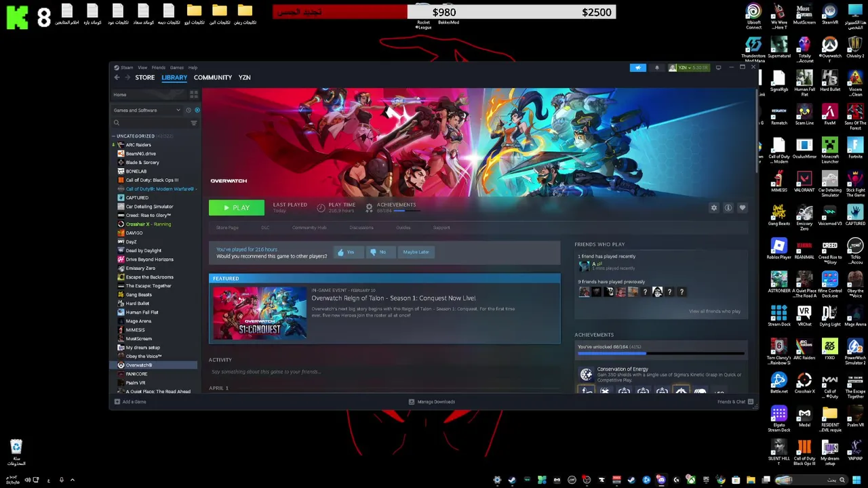The image size is (868, 488).
Task: Add Overwatch to favorites heart icon
Action: point(742,208)
